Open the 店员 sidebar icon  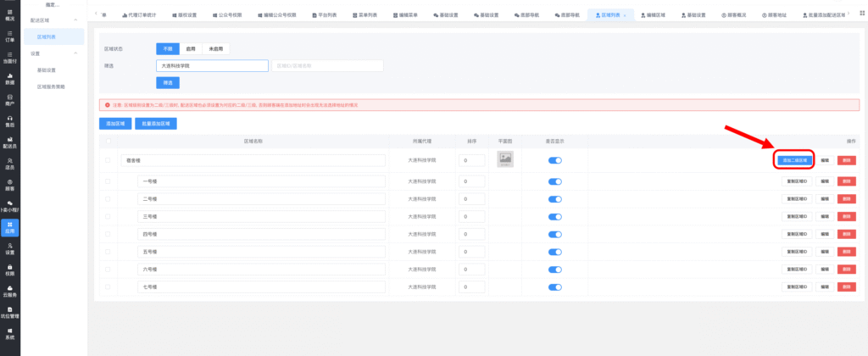[9, 164]
